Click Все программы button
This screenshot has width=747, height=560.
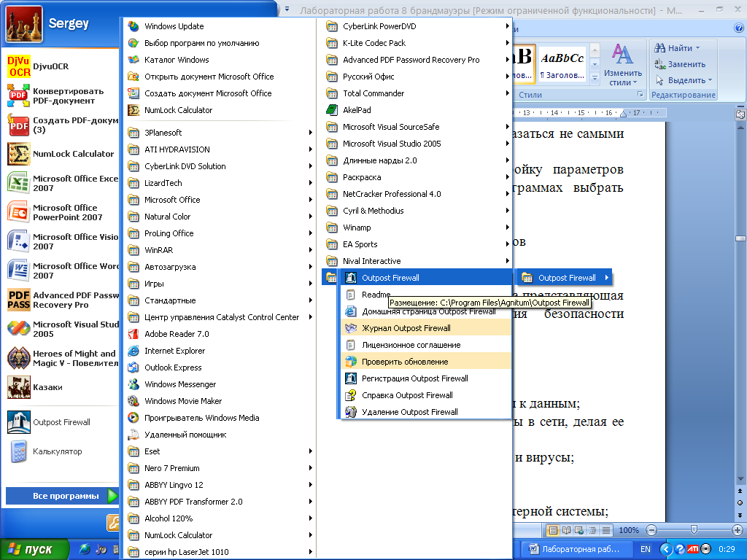click(62, 496)
